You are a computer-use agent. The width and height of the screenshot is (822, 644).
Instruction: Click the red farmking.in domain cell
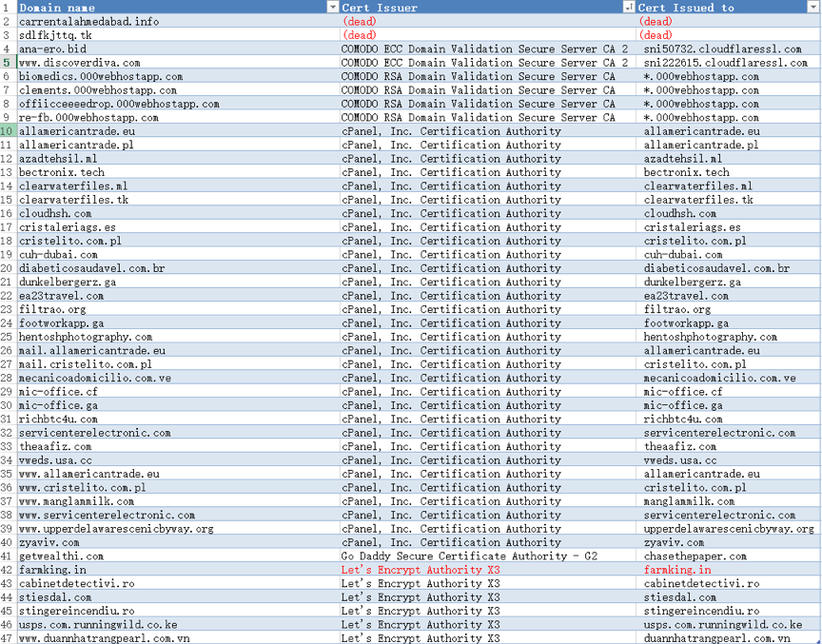coord(52,570)
